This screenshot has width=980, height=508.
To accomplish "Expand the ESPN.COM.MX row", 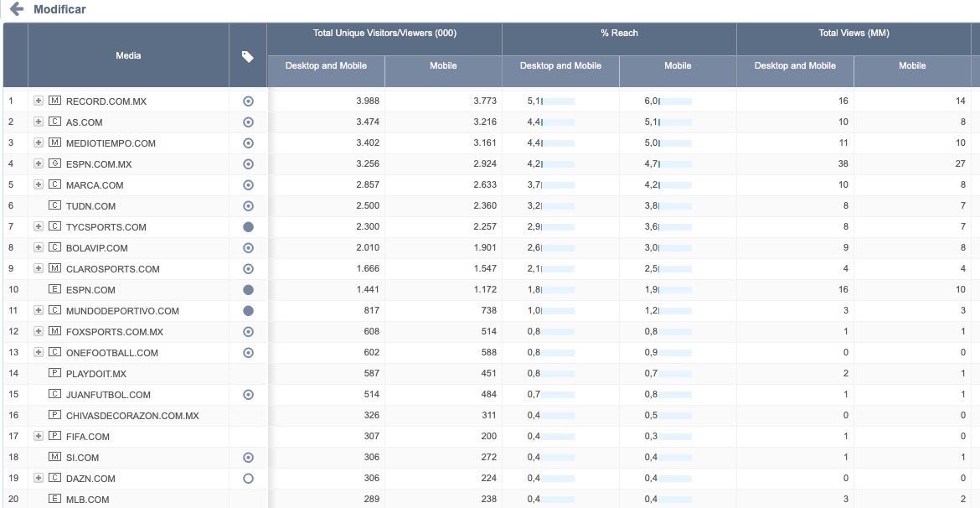I will (39, 164).
